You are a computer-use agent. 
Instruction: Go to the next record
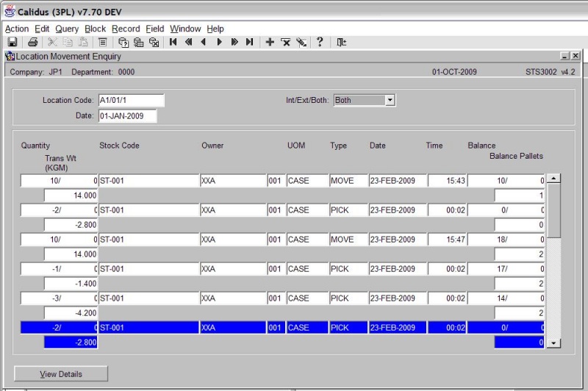pos(219,42)
